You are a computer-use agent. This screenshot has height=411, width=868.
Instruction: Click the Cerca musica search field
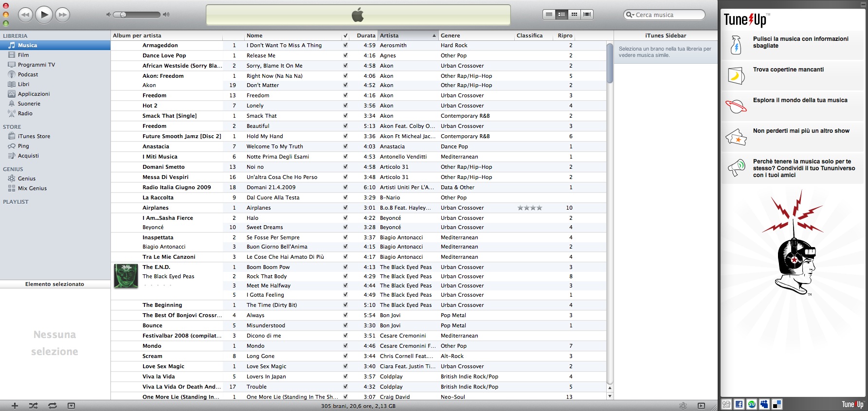tap(664, 15)
